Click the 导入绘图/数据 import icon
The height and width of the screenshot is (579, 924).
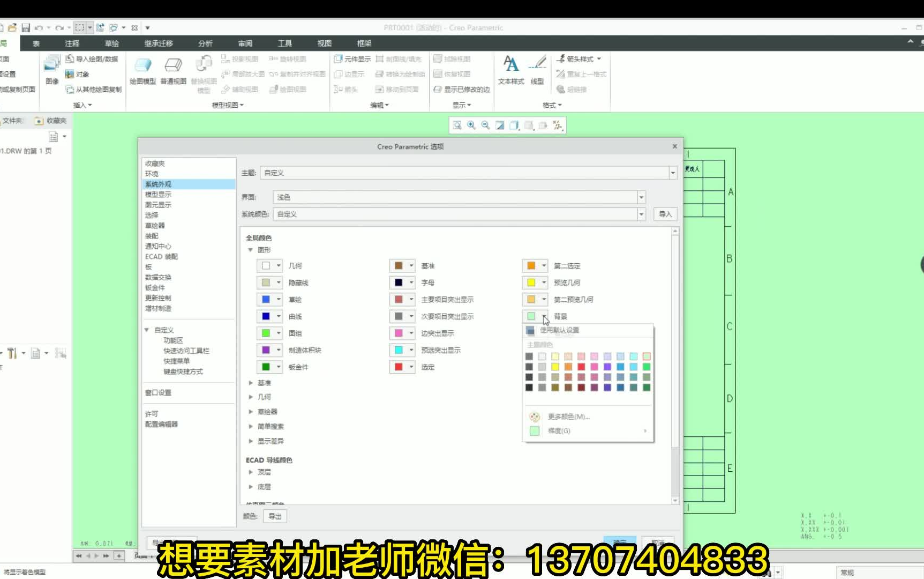click(x=70, y=58)
